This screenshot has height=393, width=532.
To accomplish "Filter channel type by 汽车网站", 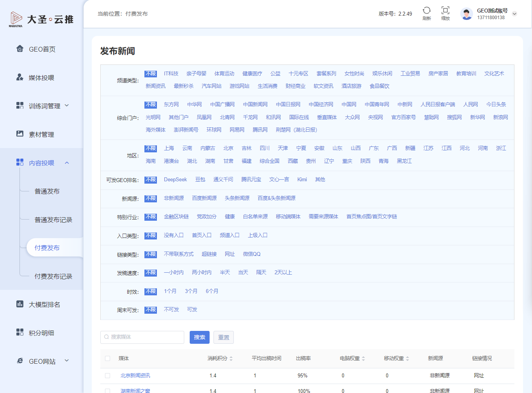I will pyautogui.click(x=212, y=86).
